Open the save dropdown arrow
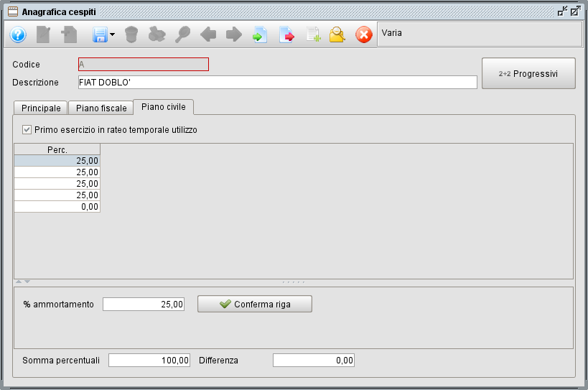 point(112,35)
